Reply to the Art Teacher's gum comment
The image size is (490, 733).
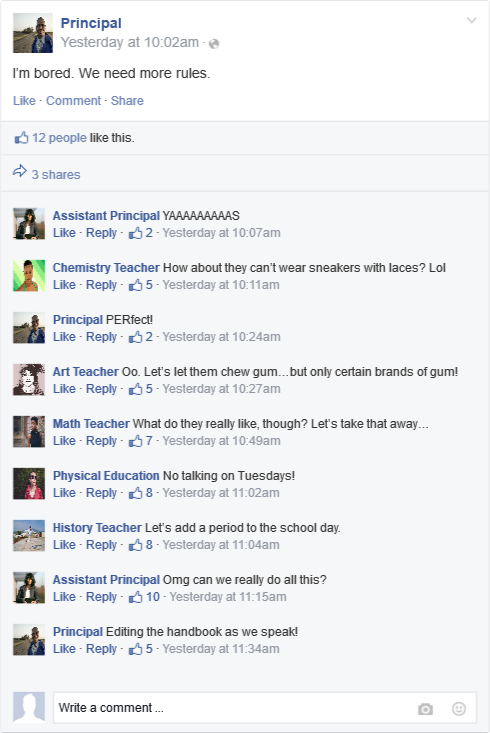(x=101, y=388)
